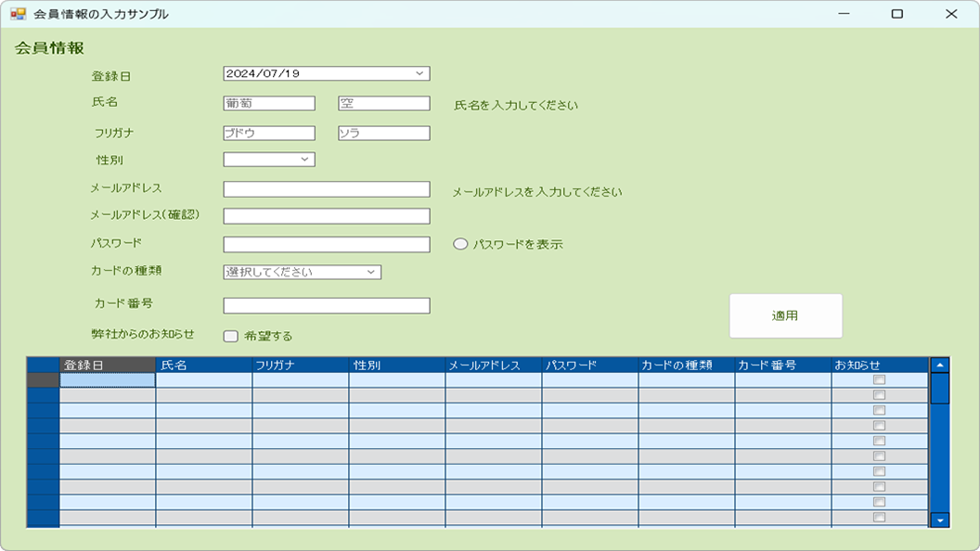Toggle the お知らせ checkbox in third grid row
The width and height of the screenshot is (980, 551).
pyautogui.click(x=880, y=410)
